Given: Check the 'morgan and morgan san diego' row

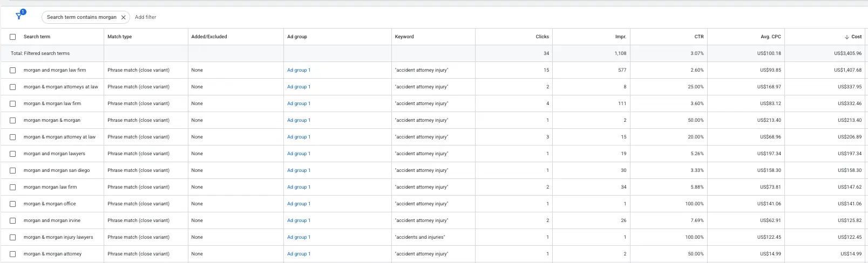Looking at the screenshot, I should [13, 170].
